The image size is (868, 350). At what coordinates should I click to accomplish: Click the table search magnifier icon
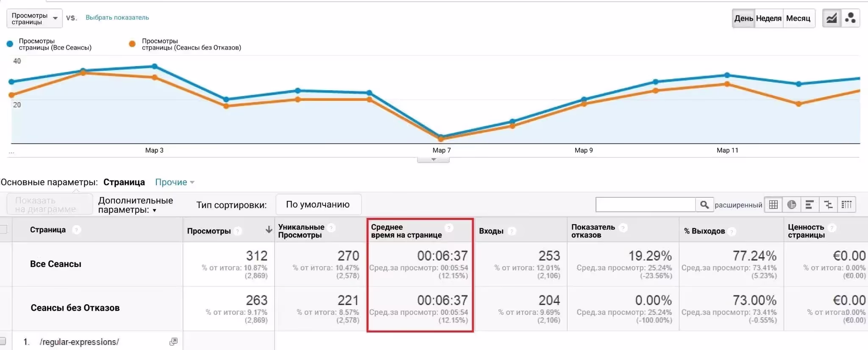click(x=704, y=205)
